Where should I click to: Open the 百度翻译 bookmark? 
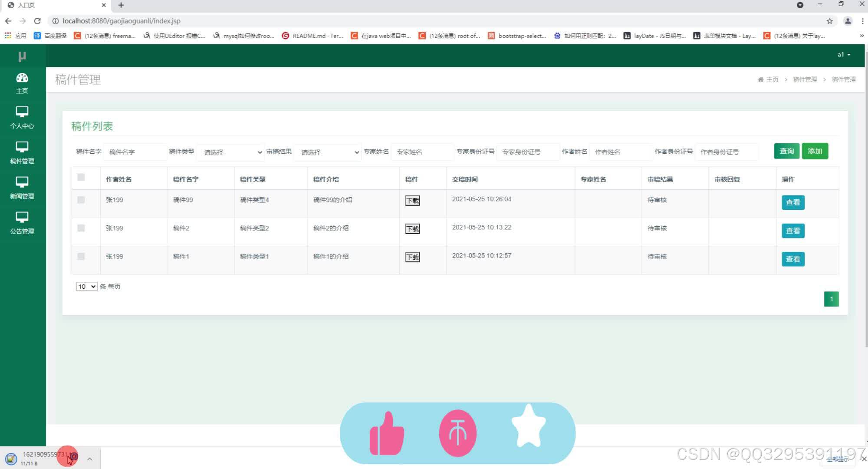point(50,36)
